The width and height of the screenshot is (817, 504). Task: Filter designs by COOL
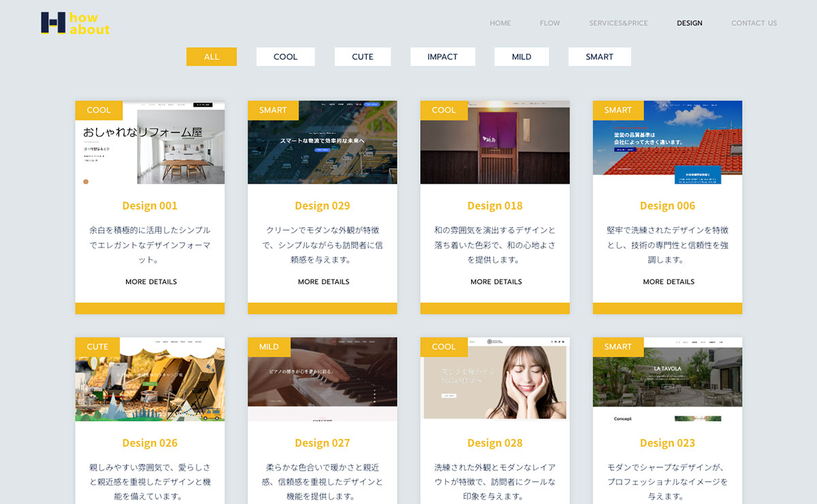pos(285,57)
